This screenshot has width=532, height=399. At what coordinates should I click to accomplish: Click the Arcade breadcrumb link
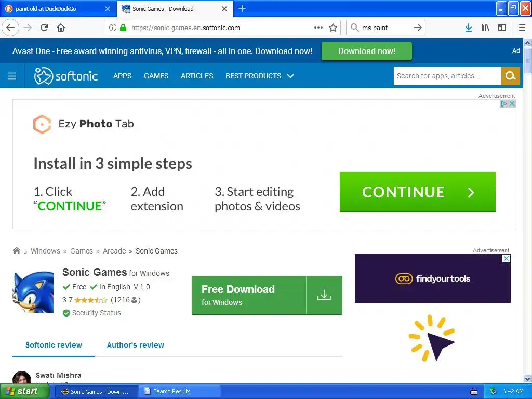pos(114,251)
